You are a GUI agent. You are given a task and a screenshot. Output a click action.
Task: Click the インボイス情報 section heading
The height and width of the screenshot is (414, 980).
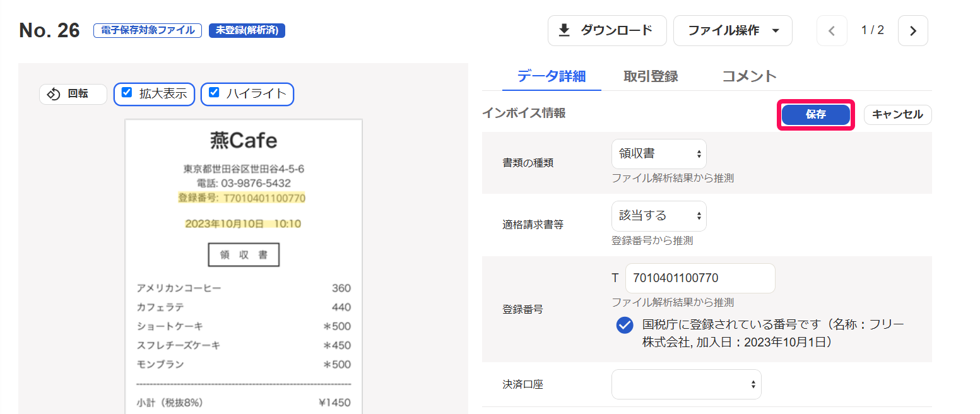tap(524, 113)
